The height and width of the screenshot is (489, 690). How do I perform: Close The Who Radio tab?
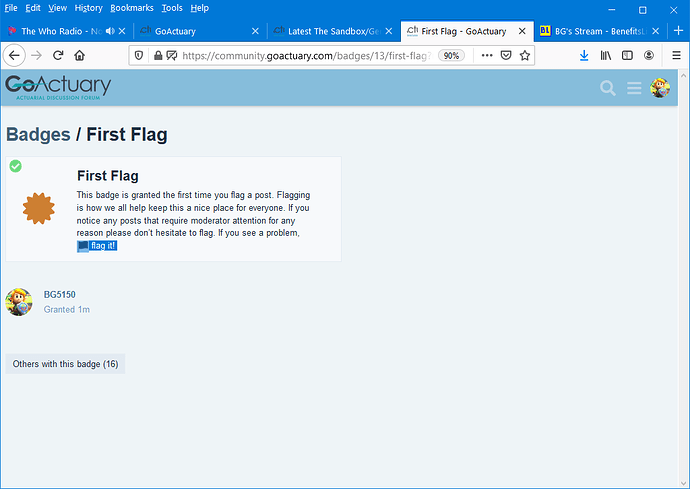pos(122,31)
